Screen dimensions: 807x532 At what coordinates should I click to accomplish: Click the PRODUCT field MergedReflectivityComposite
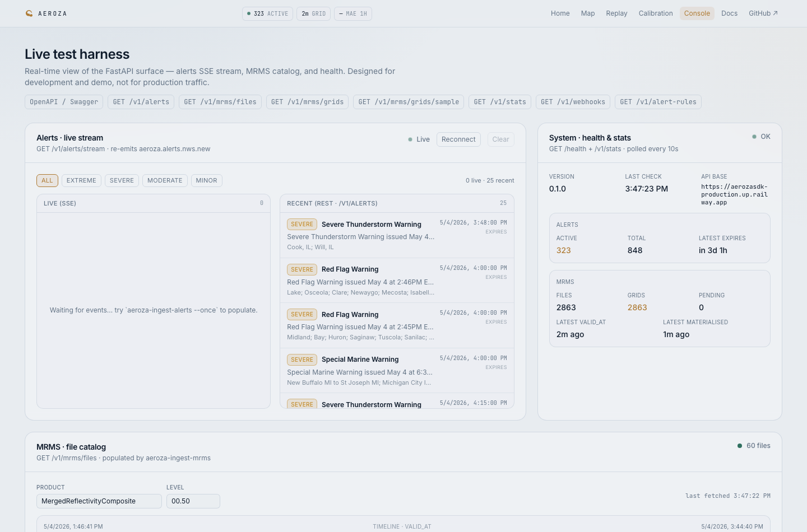point(99,501)
